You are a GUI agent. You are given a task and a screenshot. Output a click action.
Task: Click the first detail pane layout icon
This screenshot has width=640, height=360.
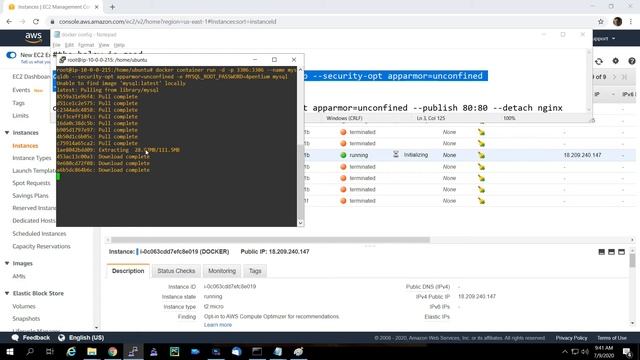601,252
